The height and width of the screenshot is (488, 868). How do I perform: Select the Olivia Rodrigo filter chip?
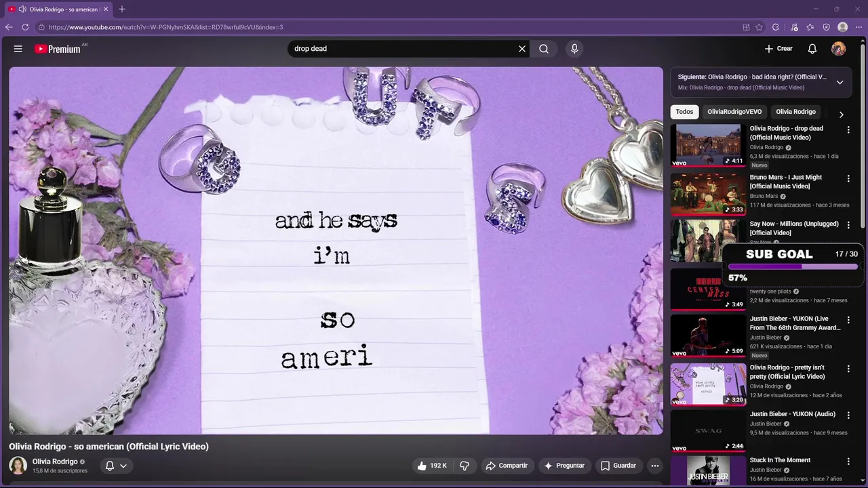point(795,112)
